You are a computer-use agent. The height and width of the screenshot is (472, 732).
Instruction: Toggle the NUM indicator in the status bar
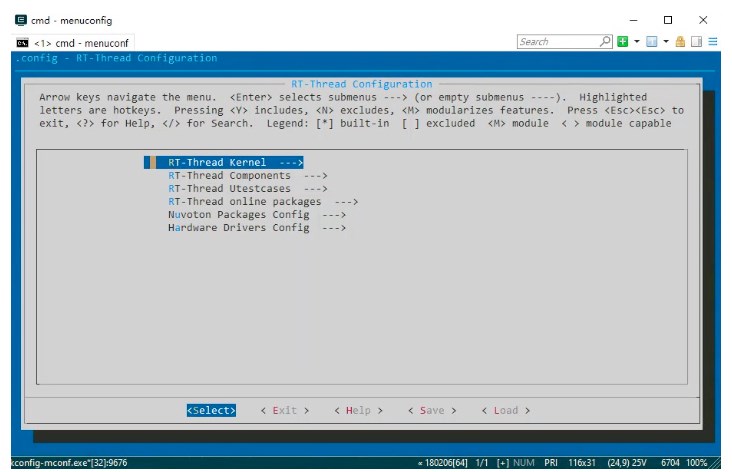coord(523,463)
